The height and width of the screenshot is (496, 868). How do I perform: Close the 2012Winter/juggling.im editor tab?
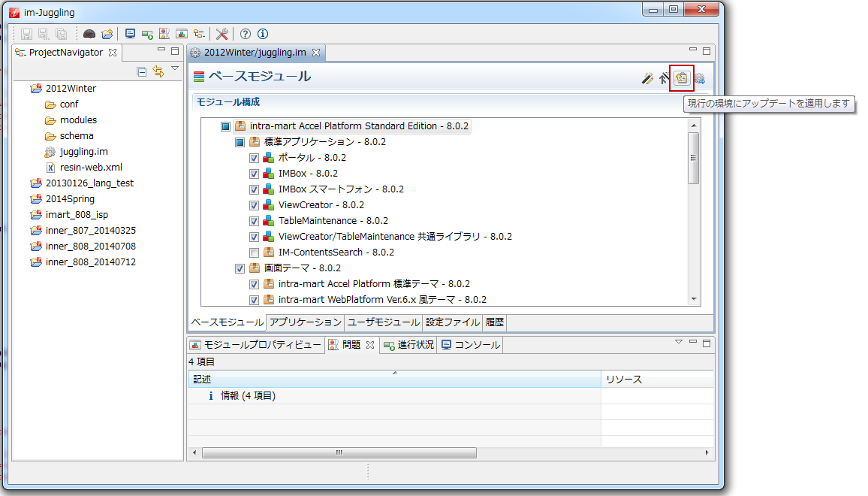point(316,53)
